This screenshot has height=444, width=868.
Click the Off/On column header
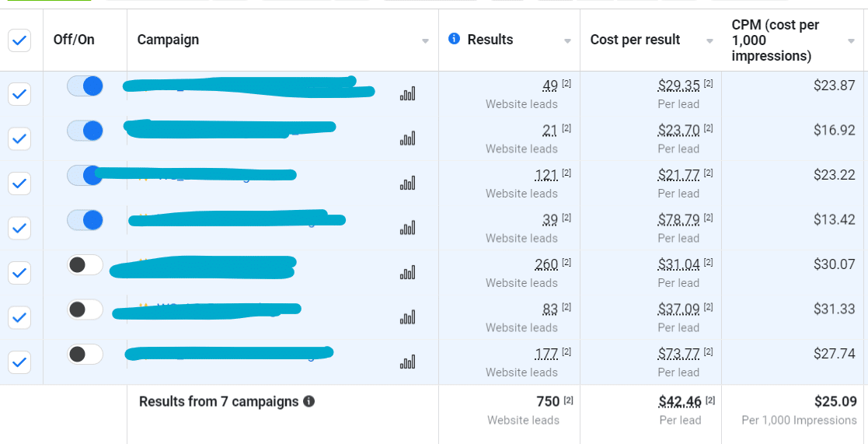point(74,40)
